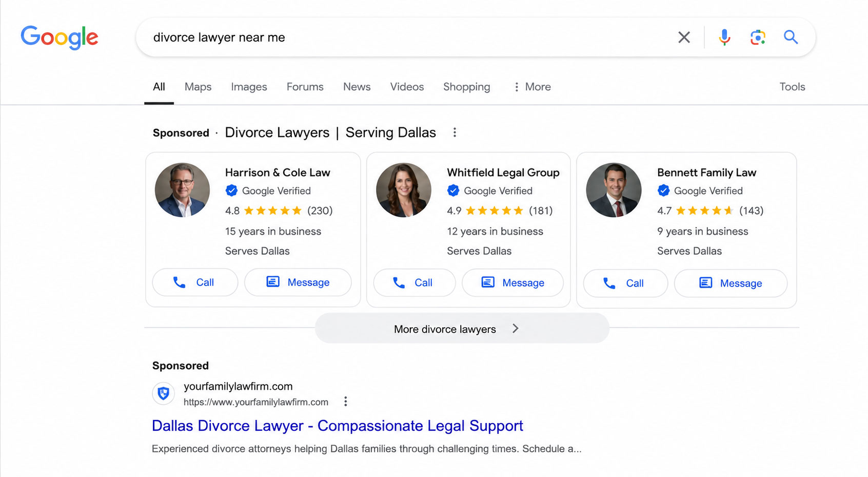Viewport: 868px width, 477px height.
Task: Click Google Verified badge for Bennett Family Law
Action: coord(700,191)
